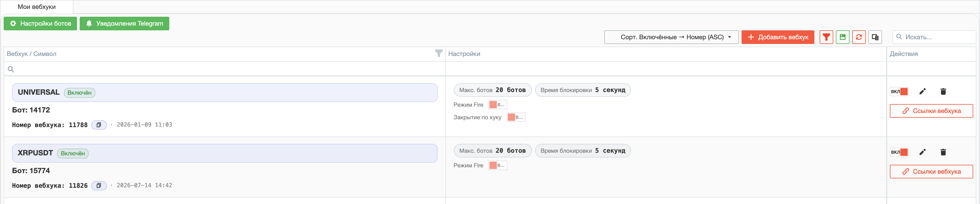Select the UNIVERSAL webhook title
The width and height of the screenshot is (980, 204).
pos(39,92)
